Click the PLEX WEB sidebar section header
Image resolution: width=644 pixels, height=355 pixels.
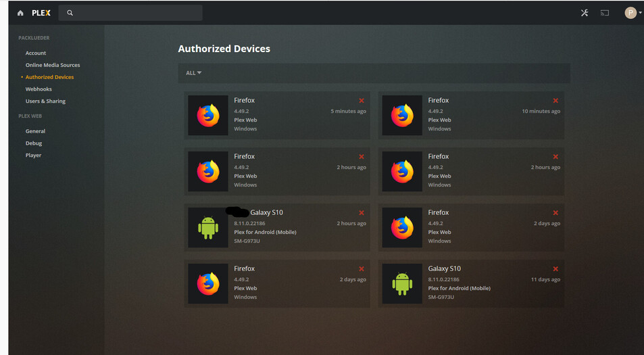[30, 116]
